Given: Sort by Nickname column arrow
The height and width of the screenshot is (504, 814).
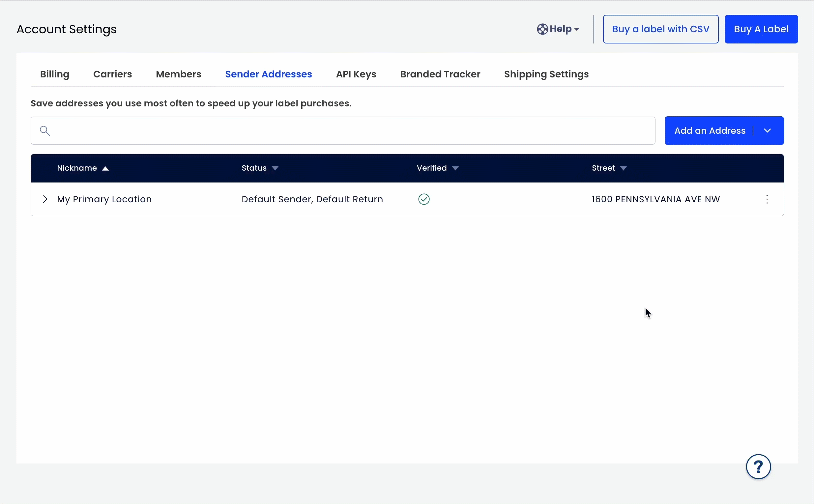Looking at the screenshot, I should (x=105, y=168).
